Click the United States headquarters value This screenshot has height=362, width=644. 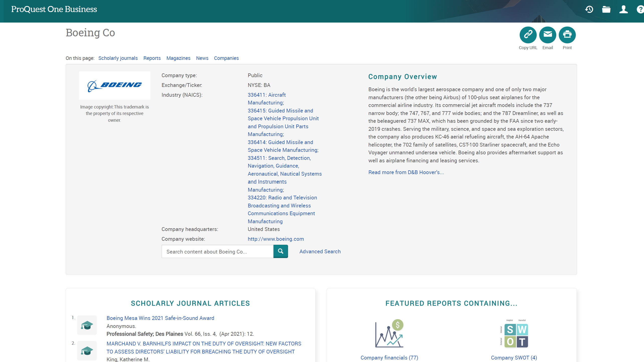click(x=264, y=229)
